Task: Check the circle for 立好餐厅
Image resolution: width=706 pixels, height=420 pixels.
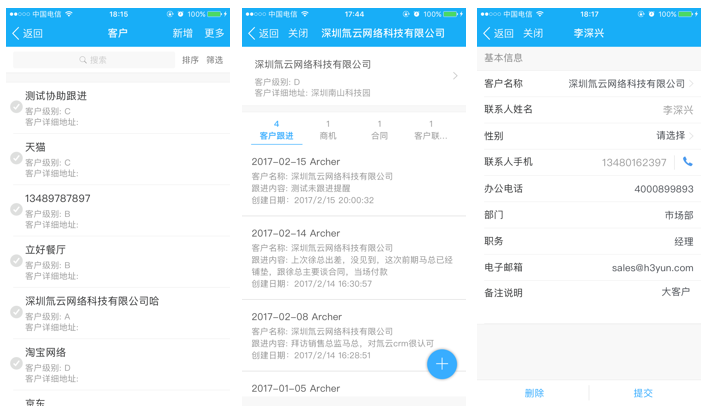Action: point(16,261)
